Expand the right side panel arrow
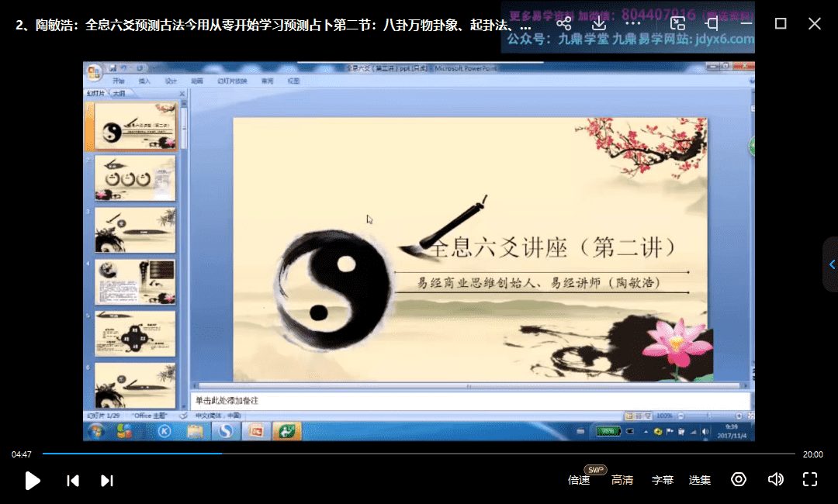The height and width of the screenshot is (504, 838). coord(831,264)
